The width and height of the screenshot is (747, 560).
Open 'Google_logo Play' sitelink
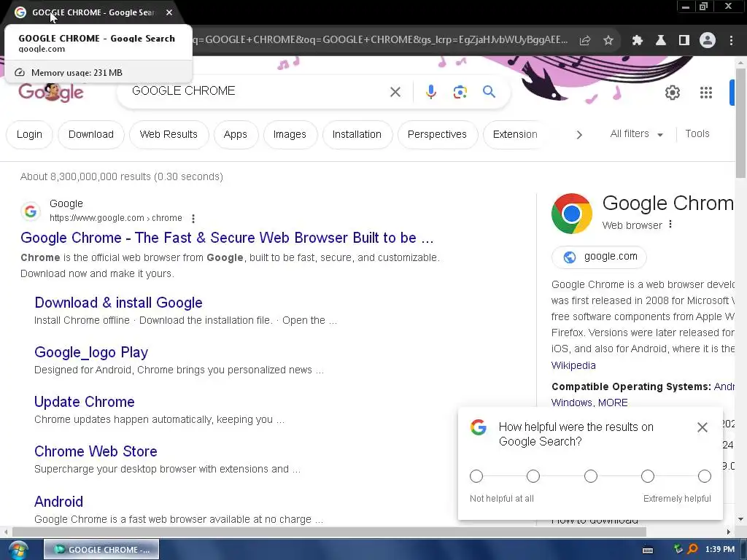[x=91, y=352]
